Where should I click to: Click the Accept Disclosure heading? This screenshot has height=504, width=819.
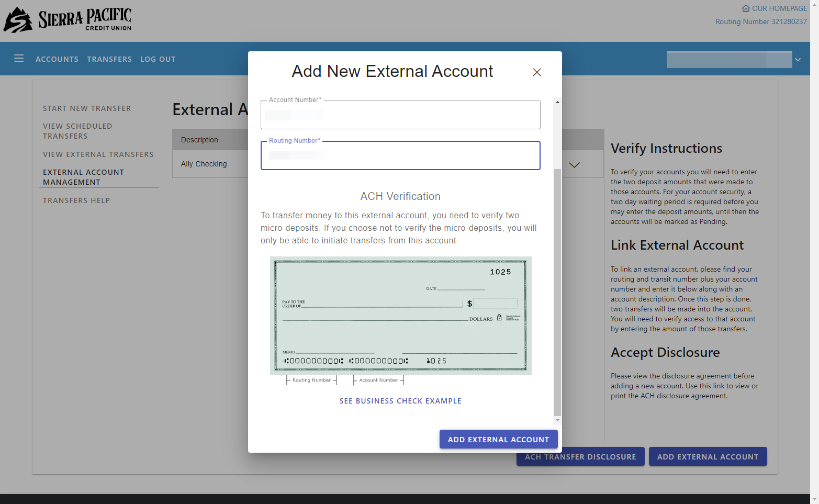[x=665, y=353]
